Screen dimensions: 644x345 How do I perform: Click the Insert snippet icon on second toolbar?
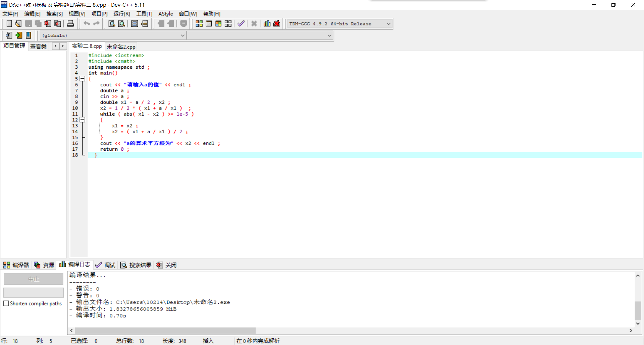9,35
